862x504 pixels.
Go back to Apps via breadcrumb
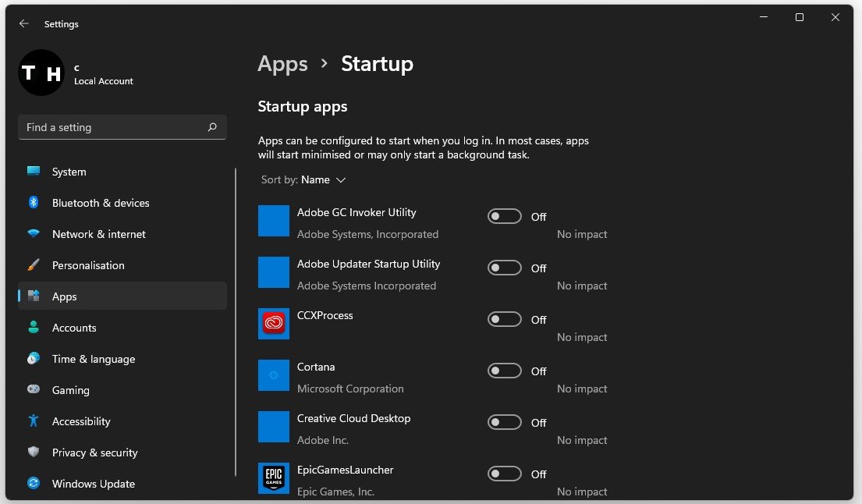click(282, 64)
